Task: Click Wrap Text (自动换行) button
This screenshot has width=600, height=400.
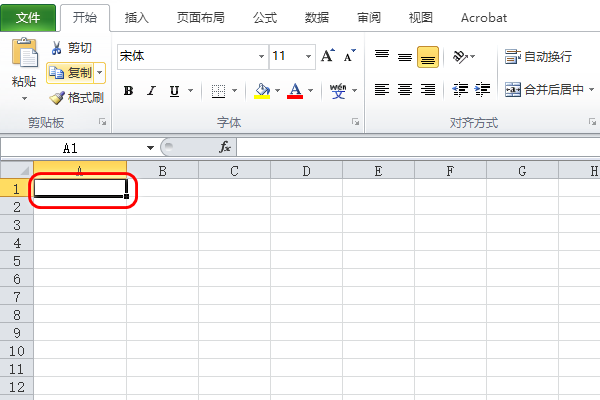Action: (x=538, y=57)
